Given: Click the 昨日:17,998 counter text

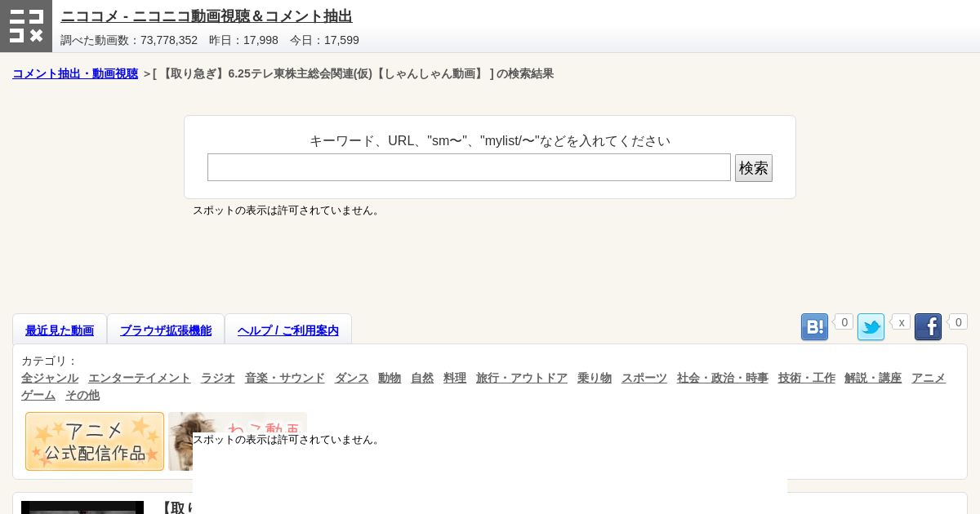Looking at the screenshot, I should click(243, 40).
